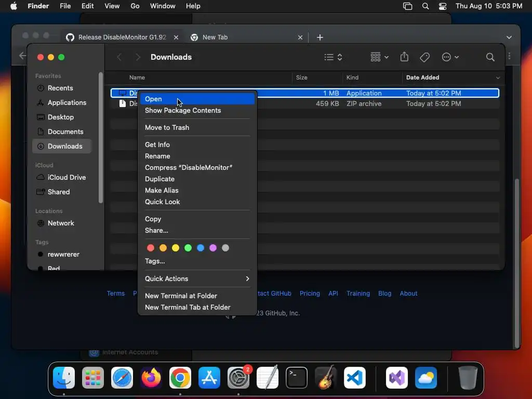Open Google Chrome in the Dock
Viewport: 532px width, 399px height.
point(180,378)
